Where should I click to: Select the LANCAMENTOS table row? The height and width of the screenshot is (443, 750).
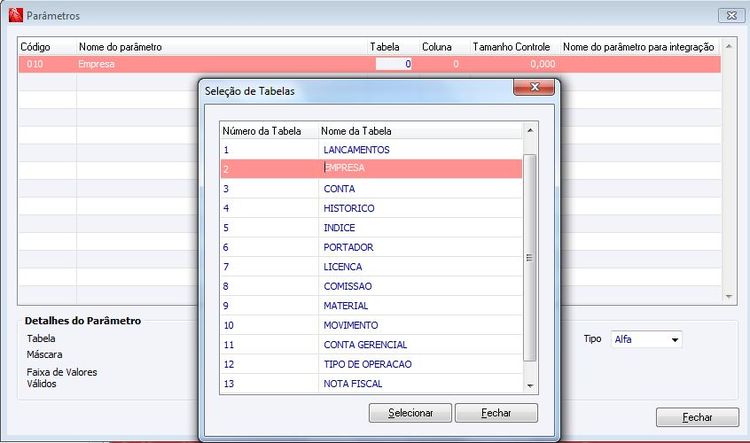pos(371,150)
